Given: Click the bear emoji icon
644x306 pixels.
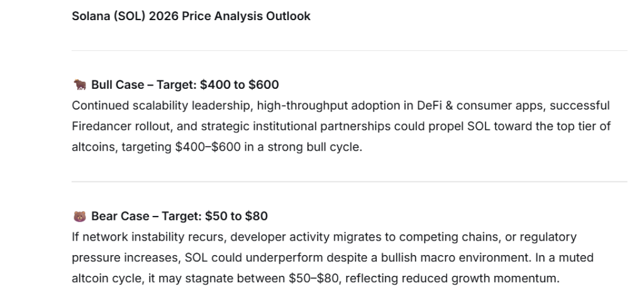Looking at the screenshot, I should click(x=79, y=217).
